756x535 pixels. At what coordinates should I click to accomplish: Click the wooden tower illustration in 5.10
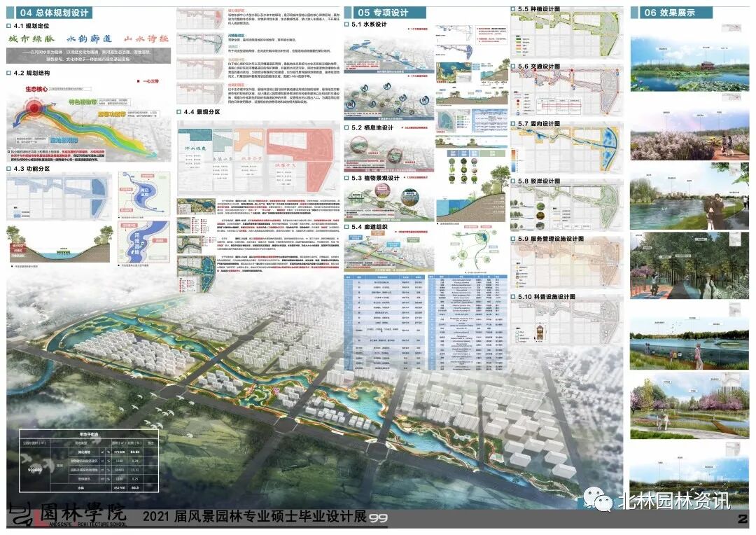click(x=540, y=332)
